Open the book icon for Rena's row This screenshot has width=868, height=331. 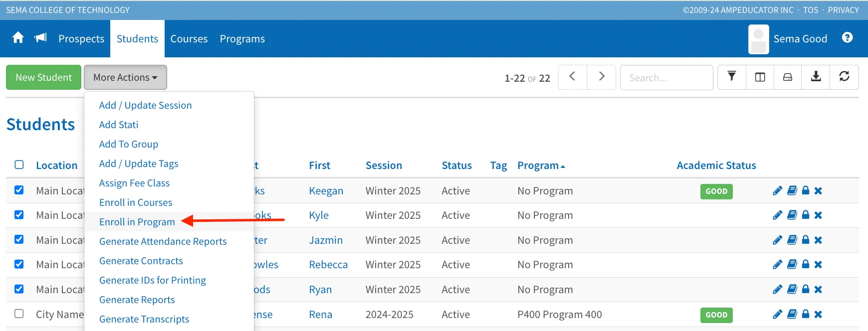point(792,315)
